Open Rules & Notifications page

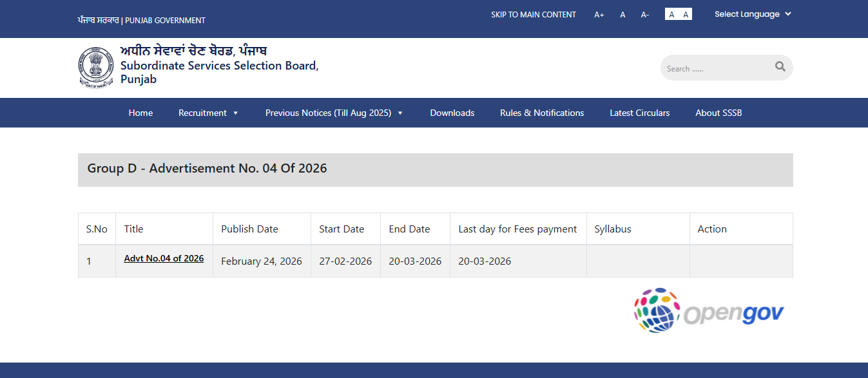(x=542, y=112)
